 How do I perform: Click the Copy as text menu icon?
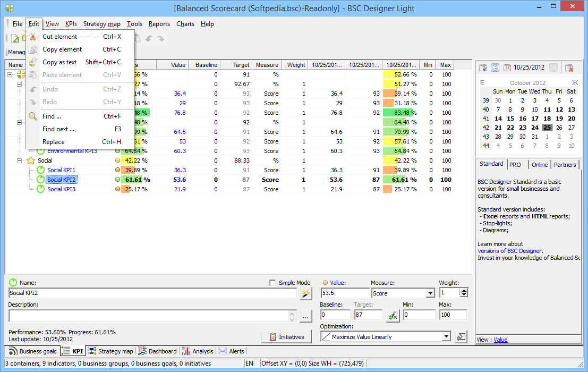[x=33, y=62]
